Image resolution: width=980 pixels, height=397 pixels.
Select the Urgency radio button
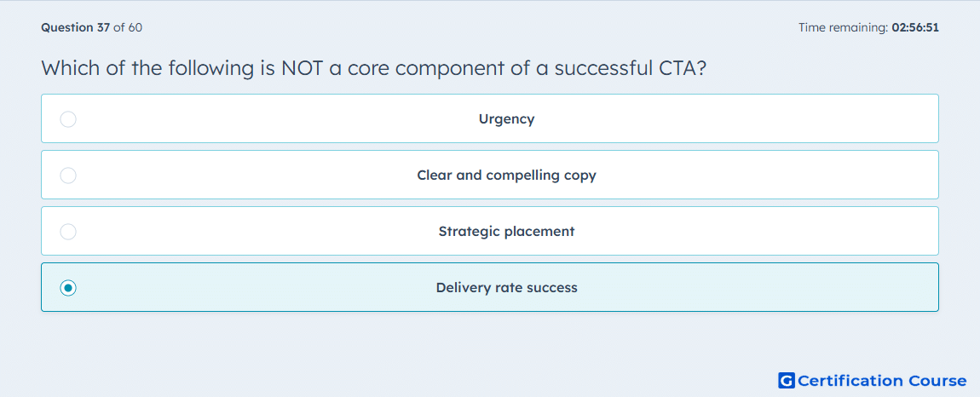point(68,118)
